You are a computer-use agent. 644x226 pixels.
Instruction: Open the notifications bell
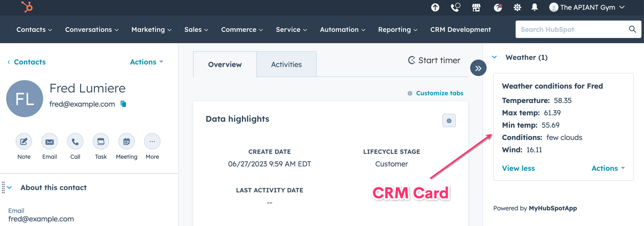(535, 7)
